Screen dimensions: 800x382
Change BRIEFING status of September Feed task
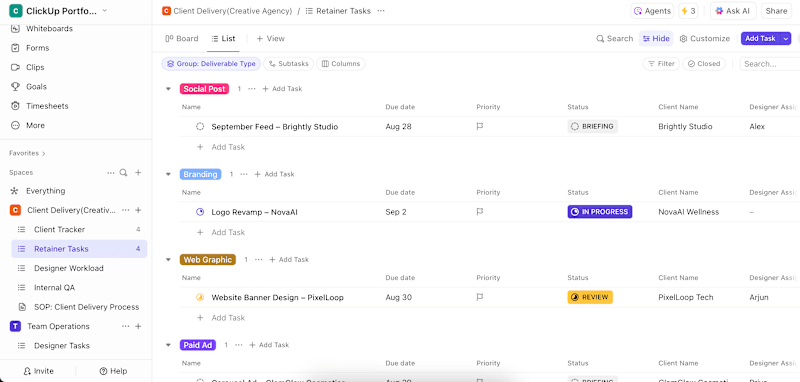coord(592,126)
